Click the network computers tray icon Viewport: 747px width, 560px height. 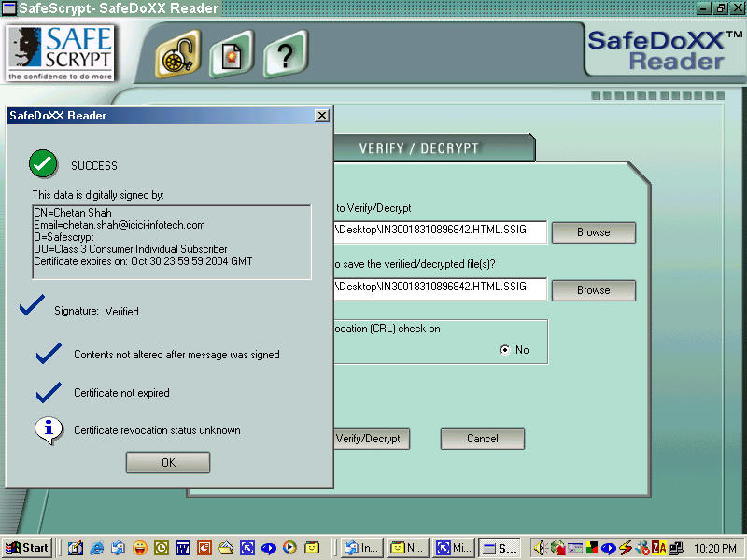coord(676,548)
